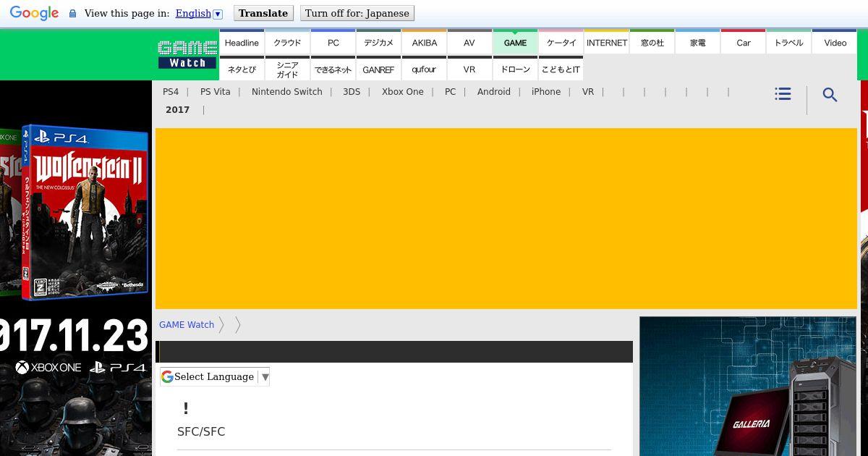Go to Android category link
Viewport: 868px width, 456px height.
coord(494,92)
